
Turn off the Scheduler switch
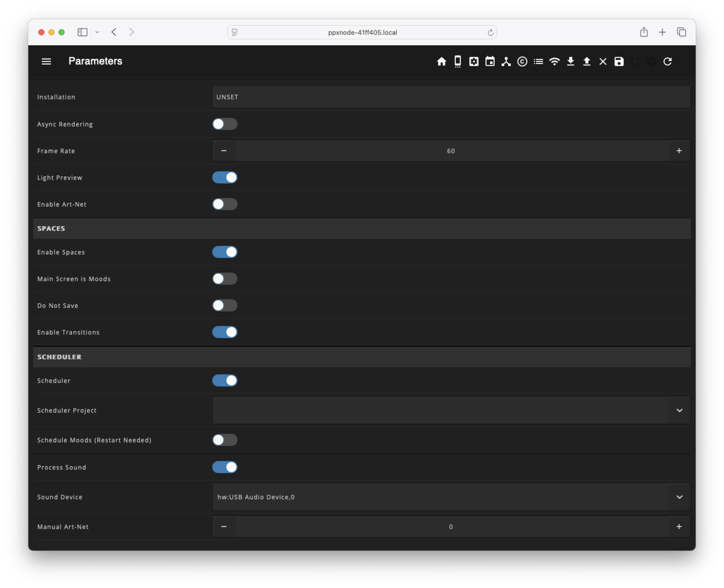(225, 380)
